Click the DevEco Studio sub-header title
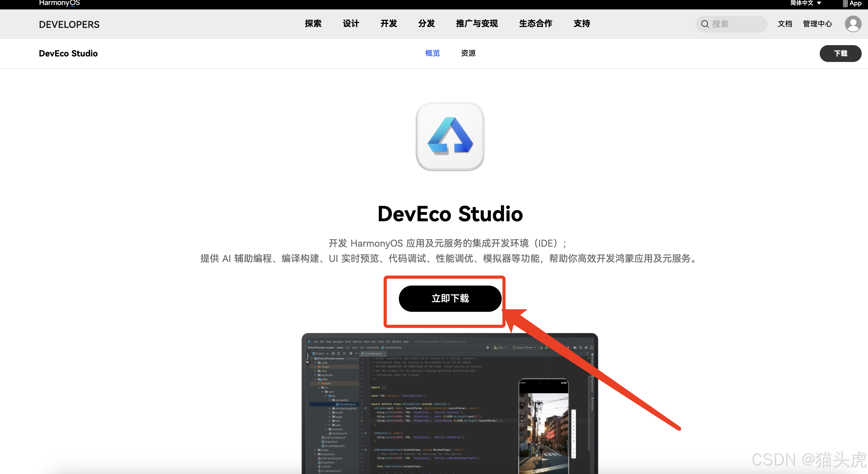Viewport: 868px width, 474px height. coord(68,53)
